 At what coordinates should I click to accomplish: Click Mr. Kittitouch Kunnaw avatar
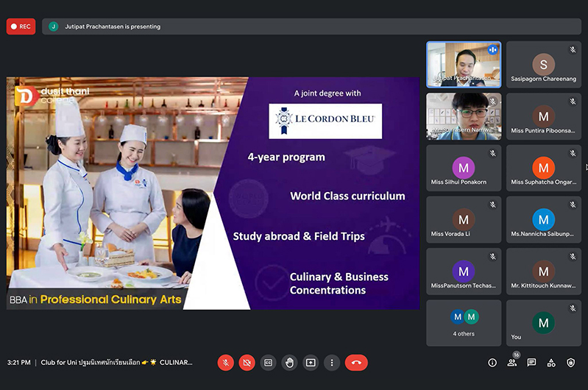[543, 271]
